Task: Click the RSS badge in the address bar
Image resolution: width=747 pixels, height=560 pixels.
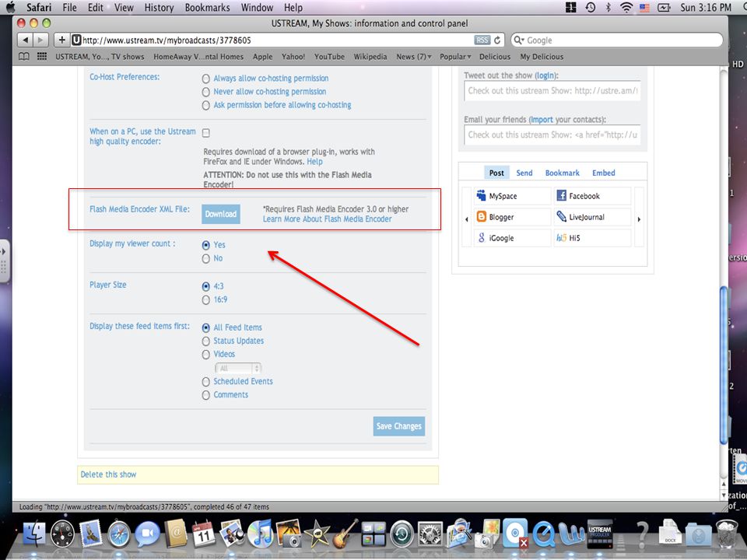Action: 482,40
